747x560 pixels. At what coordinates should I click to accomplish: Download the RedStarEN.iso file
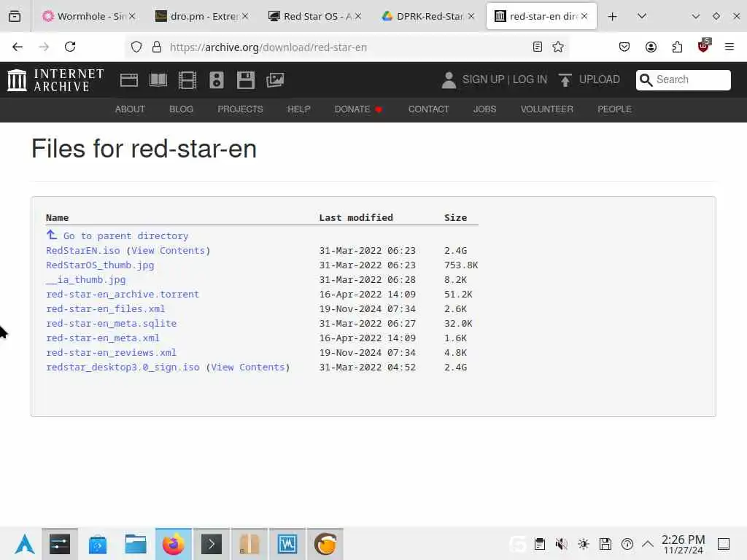83,251
